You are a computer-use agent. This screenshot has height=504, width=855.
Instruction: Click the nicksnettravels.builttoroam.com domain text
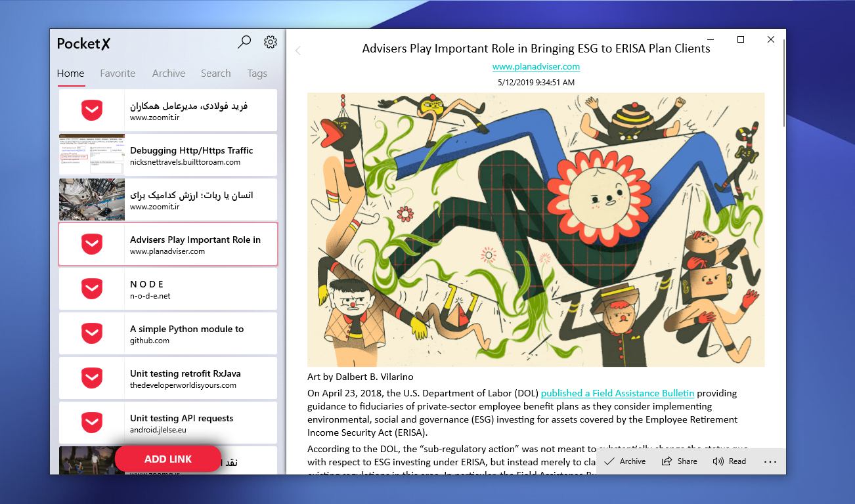(185, 162)
